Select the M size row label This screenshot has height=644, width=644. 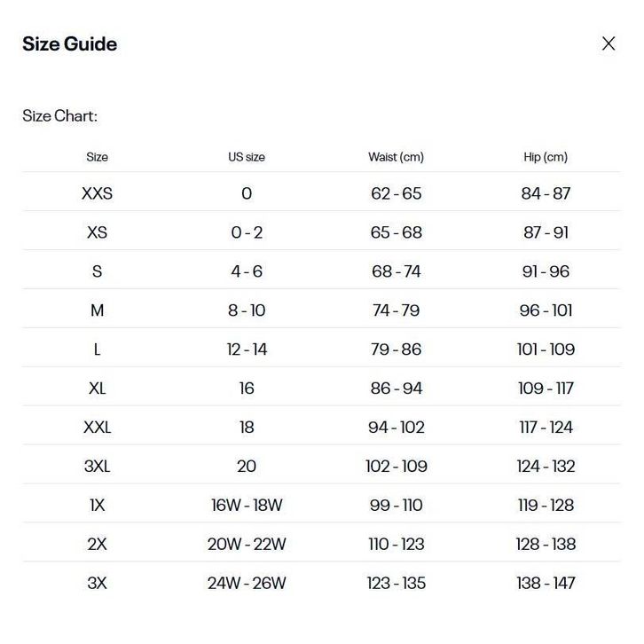pos(97,310)
